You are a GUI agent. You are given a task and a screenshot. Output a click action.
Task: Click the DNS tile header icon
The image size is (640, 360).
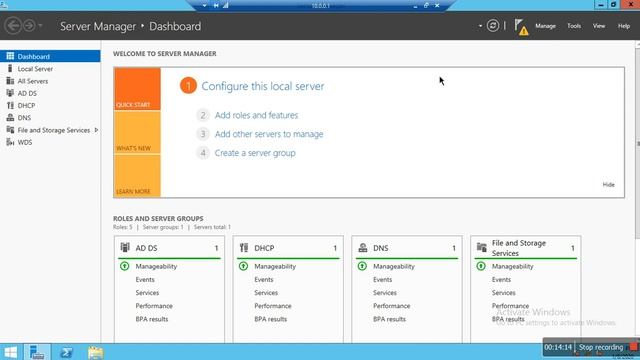[362, 247]
